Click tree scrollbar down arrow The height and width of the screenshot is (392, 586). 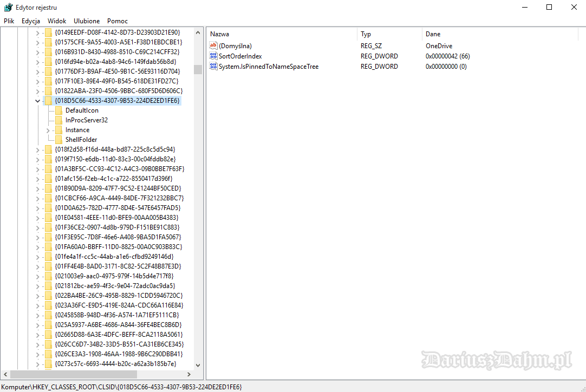(x=198, y=365)
